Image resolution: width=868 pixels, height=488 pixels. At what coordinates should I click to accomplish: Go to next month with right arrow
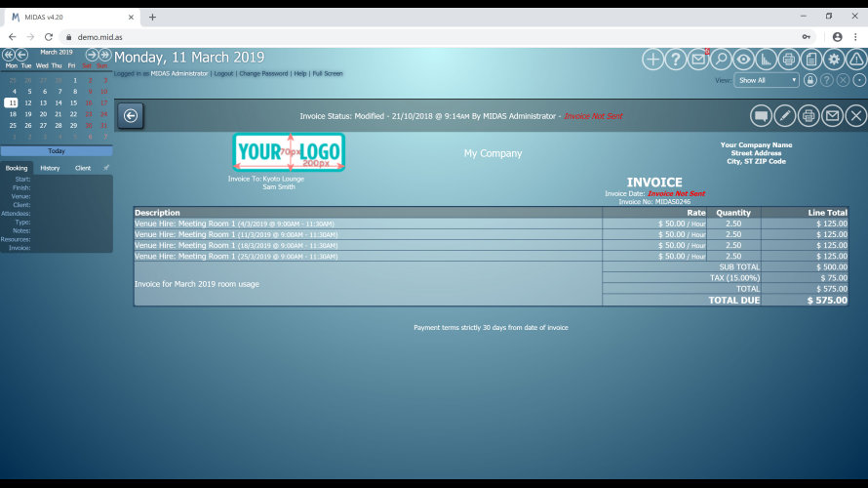[92, 55]
